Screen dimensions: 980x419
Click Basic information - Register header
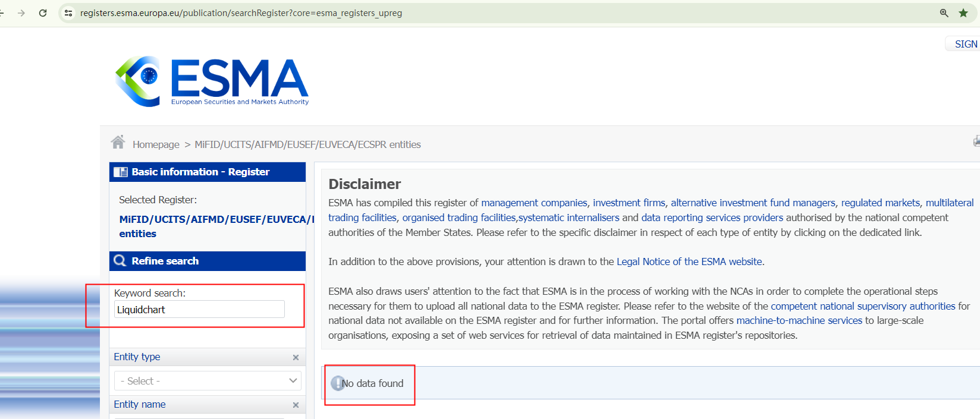208,172
